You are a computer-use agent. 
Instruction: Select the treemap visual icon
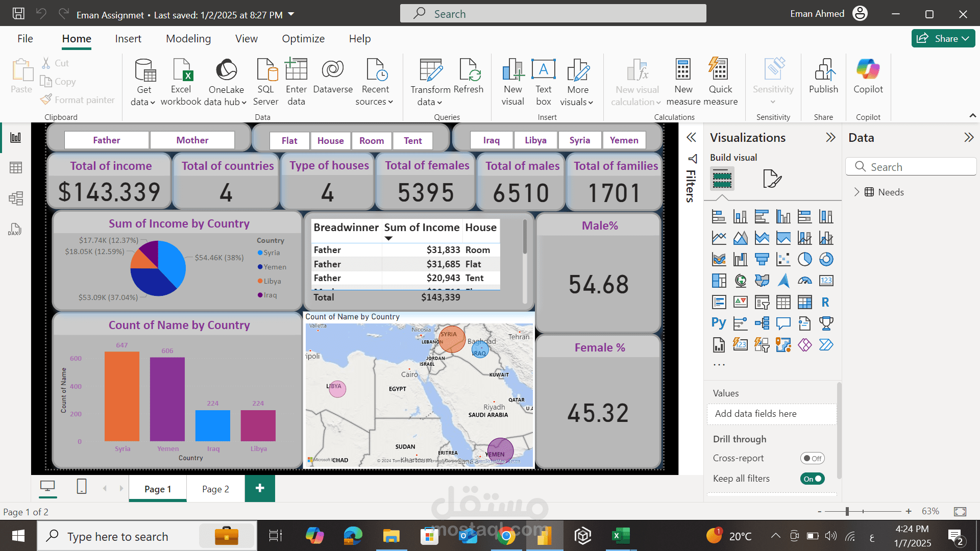click(719, 281)
